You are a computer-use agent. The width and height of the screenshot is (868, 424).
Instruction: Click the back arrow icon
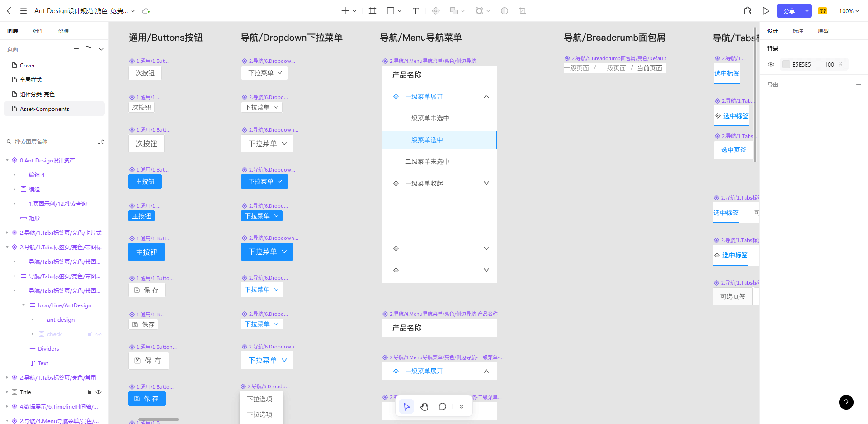(x=9, y=11)
